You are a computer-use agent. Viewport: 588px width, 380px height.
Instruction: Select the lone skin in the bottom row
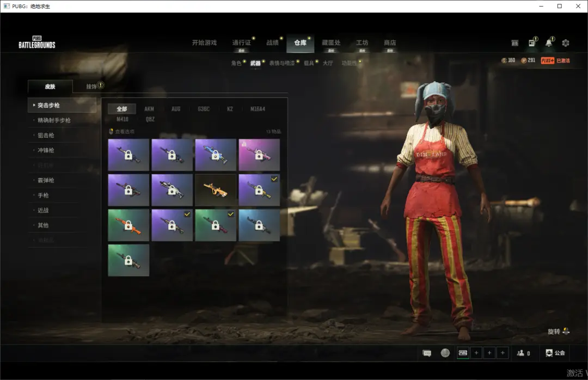128,260
